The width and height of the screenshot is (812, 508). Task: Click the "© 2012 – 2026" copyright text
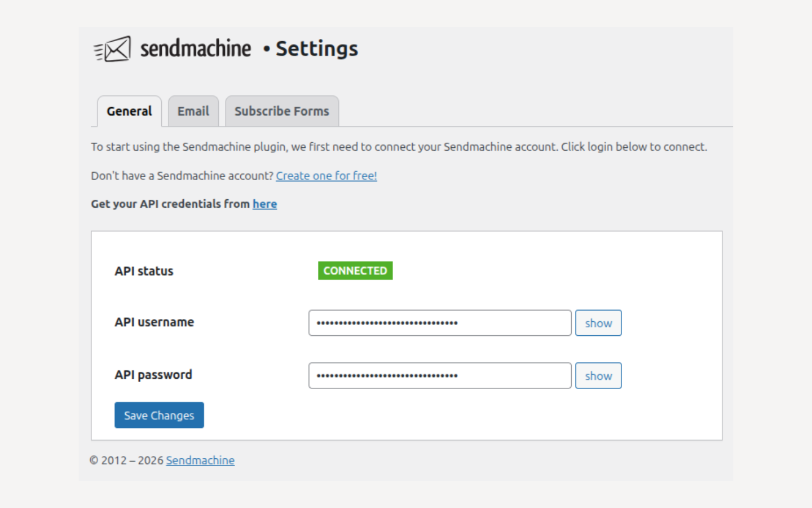[126, 460]
